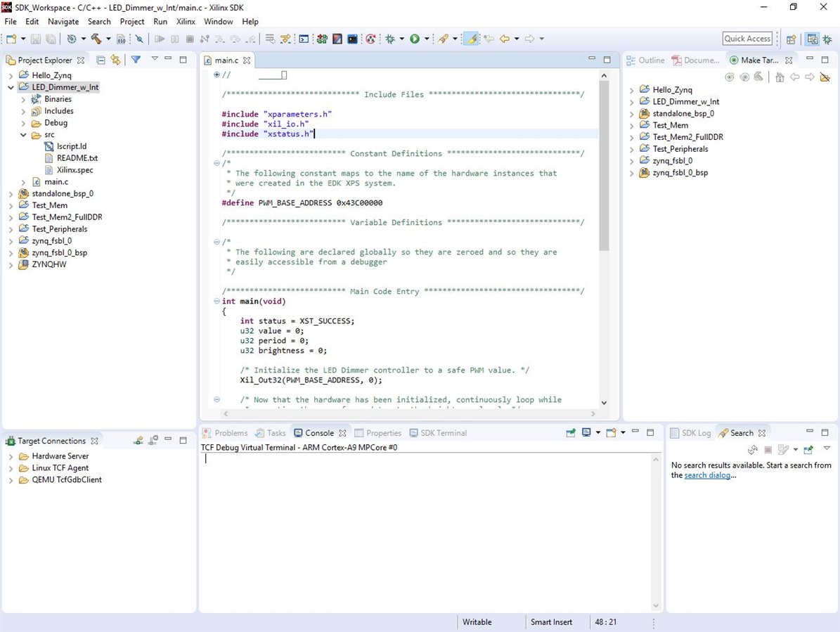The width and height of the screenshot is (840, 632).
Task: Expand the Hello_Zynq project in Project Explorer
Action: (11, 75)
